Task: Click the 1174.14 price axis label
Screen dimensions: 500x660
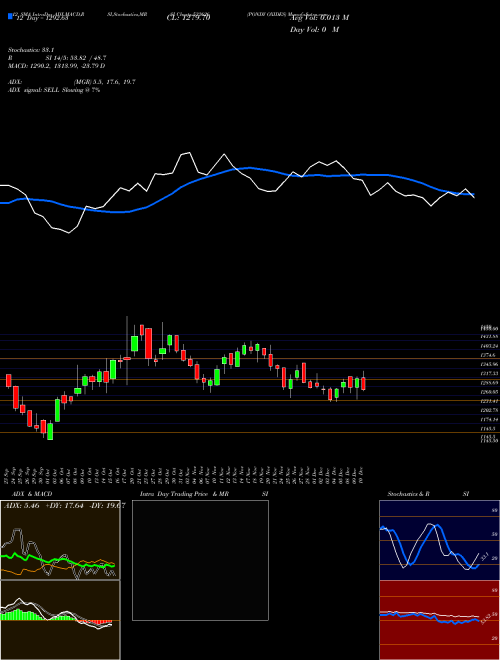Action: [x=489, y=420]
